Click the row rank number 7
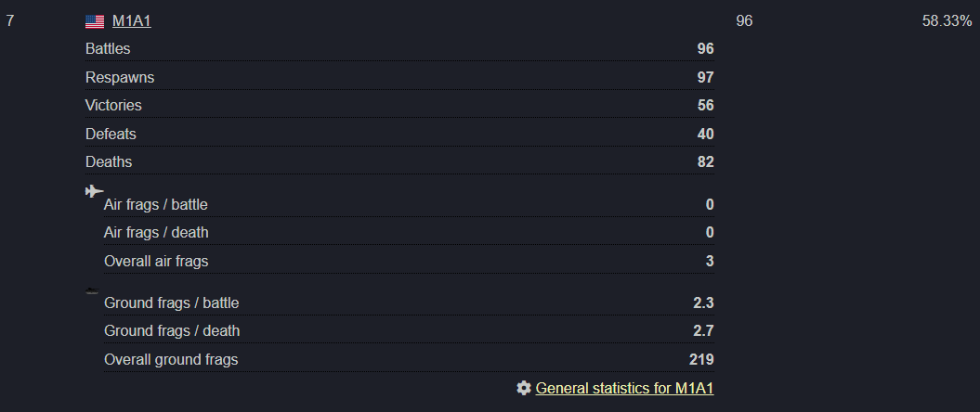980x412 pixels. [10, 21]
